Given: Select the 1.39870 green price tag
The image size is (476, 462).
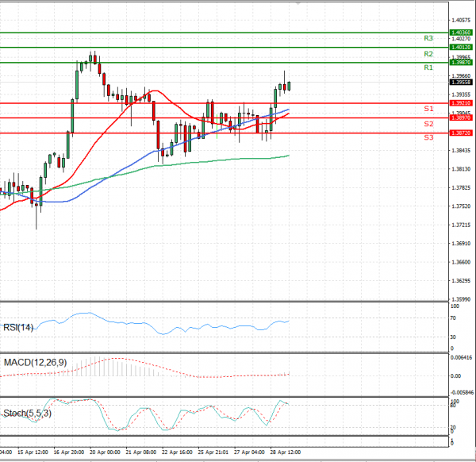Looking at the screenshot, I should point(461,62).
